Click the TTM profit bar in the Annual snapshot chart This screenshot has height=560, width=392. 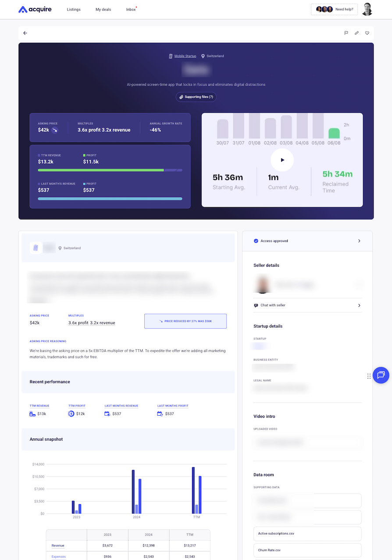(200, 495)
